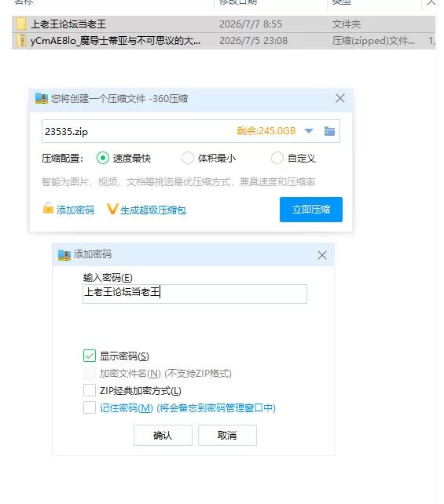The image size is (444, 504).
Task: Click the 360压缩 icon in create-archive title bar
Action: [42, 98]
